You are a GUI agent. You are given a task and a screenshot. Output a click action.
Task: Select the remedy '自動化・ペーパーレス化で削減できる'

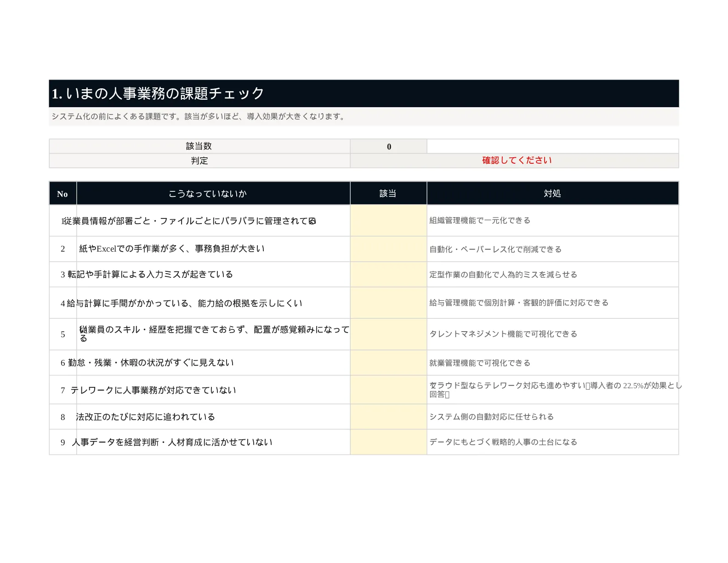(495, 249)
